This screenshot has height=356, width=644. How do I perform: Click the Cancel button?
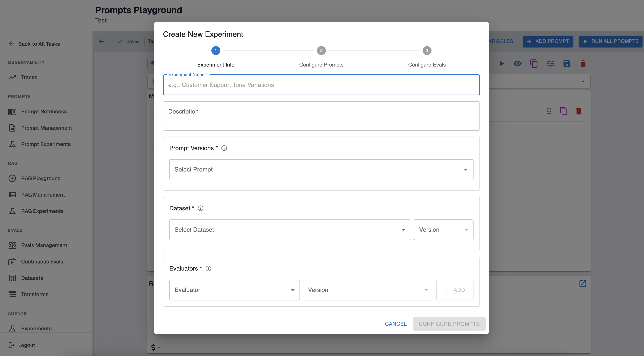point(395,324)
